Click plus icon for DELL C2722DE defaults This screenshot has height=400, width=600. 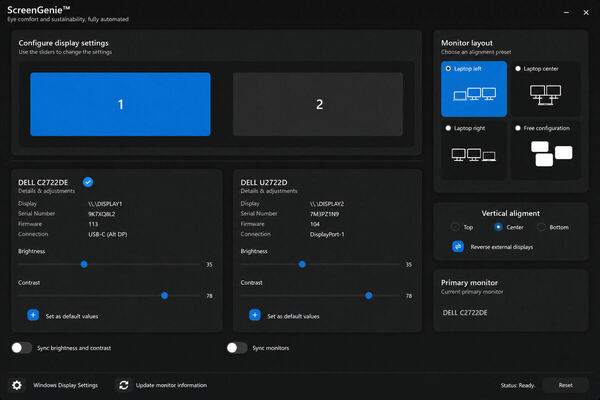[33, 315]
